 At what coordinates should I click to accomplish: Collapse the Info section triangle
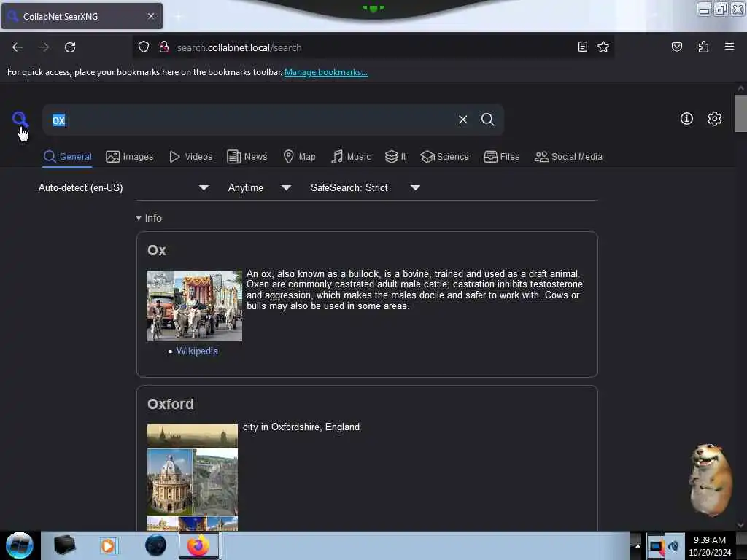(x=139, y=218)
